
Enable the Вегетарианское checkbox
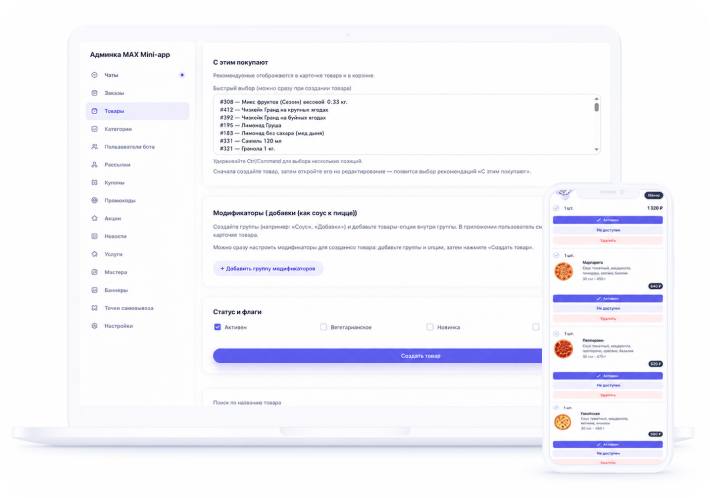pyautogui.click(x=323, y=327)
